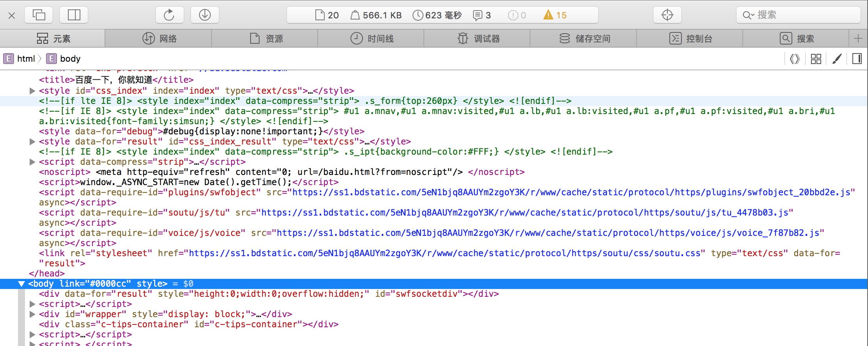868x346 pixels.
Task: Click the dock to side icon
Action: [74, 15]
